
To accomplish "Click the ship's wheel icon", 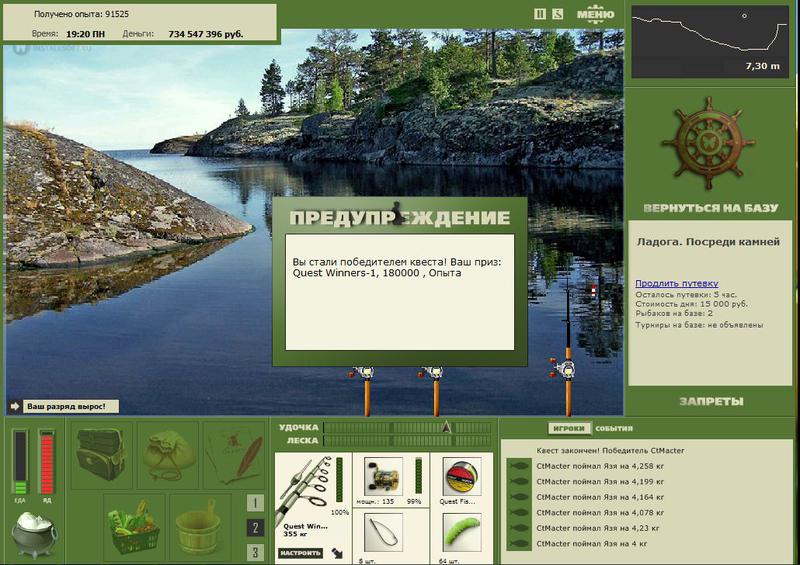I will [x=709, y=143].
